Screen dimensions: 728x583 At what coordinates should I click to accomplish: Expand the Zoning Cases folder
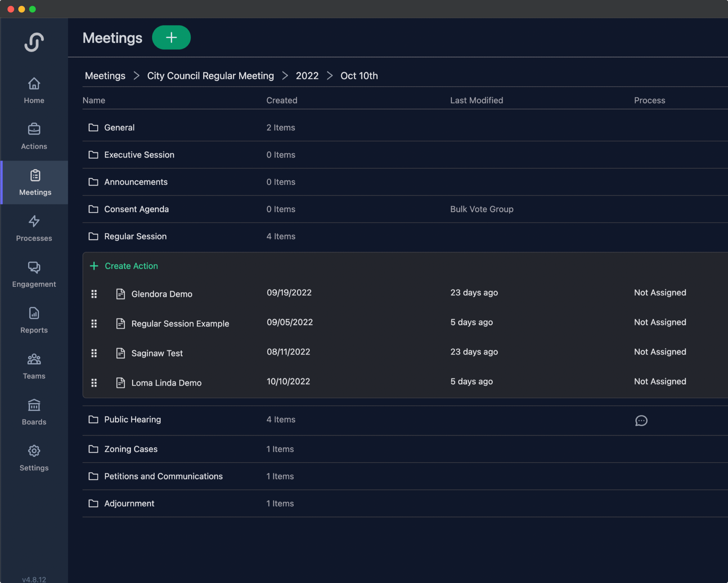click(x=131, y=449)
